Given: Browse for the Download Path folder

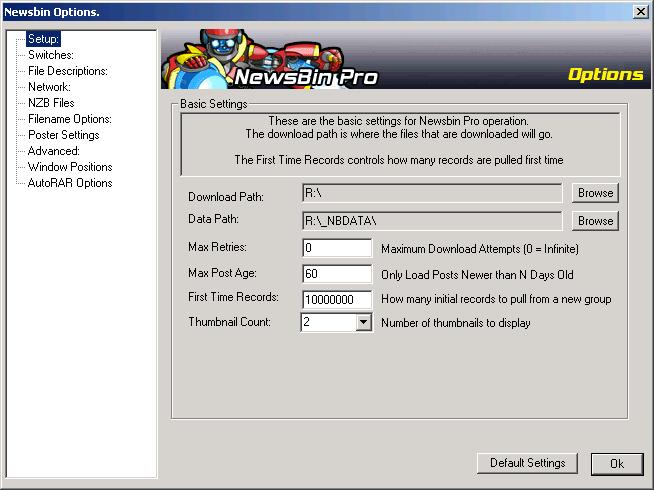Looking at the screenshot, I should [x=595, y=193].
